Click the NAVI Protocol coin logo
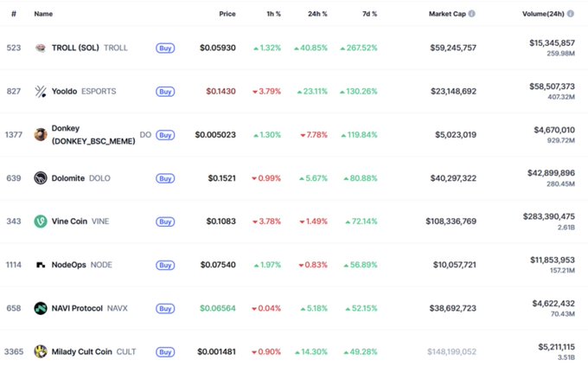This screenshot has height=373, width=588. 41,308
